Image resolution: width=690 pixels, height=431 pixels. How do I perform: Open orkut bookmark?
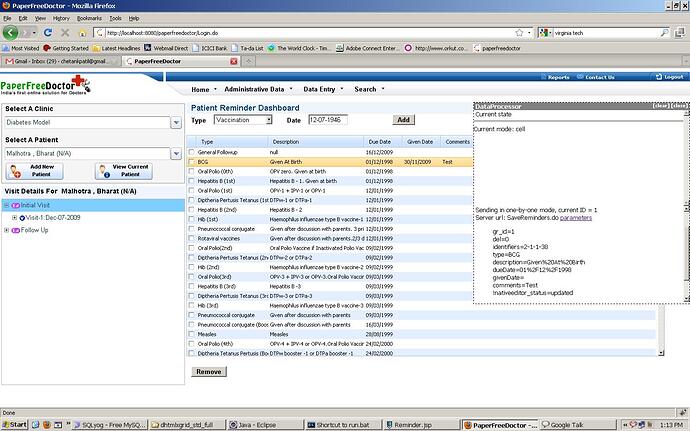click(x=437, y=48)
